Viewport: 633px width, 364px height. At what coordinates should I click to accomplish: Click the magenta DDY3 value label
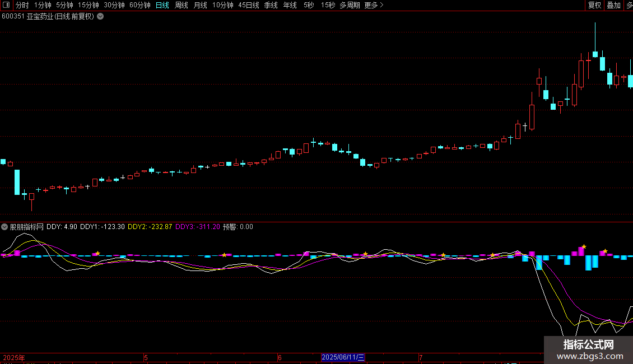tap(197, 227)
